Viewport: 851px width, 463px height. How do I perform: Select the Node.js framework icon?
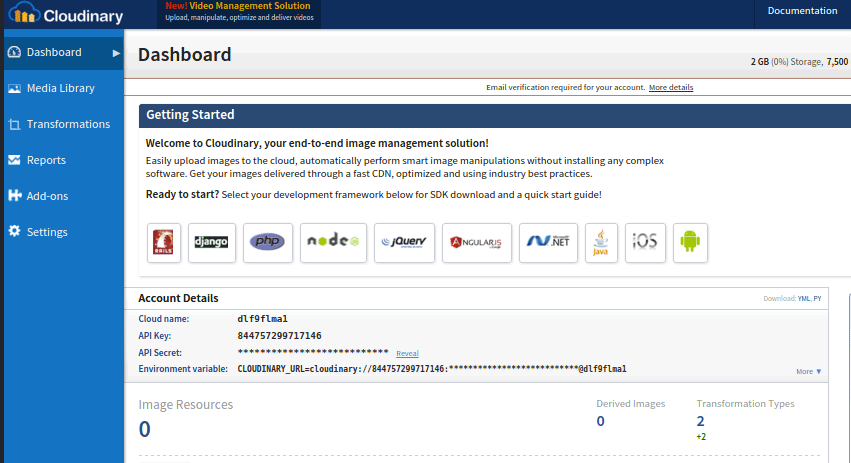[x=333, y=243]
